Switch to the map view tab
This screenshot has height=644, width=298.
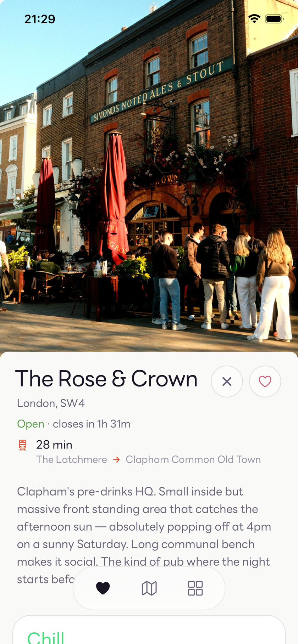(149, 588)
